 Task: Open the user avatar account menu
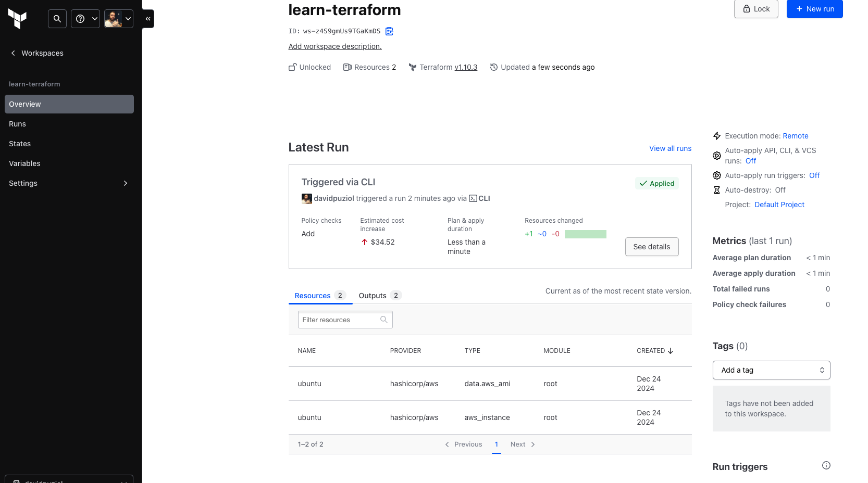[x=119, y=19]
